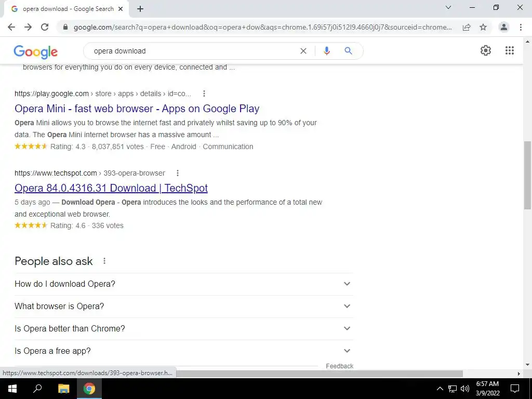View site security lock info
This screenshot has width=532, height=399.
(x=65, y=27)
